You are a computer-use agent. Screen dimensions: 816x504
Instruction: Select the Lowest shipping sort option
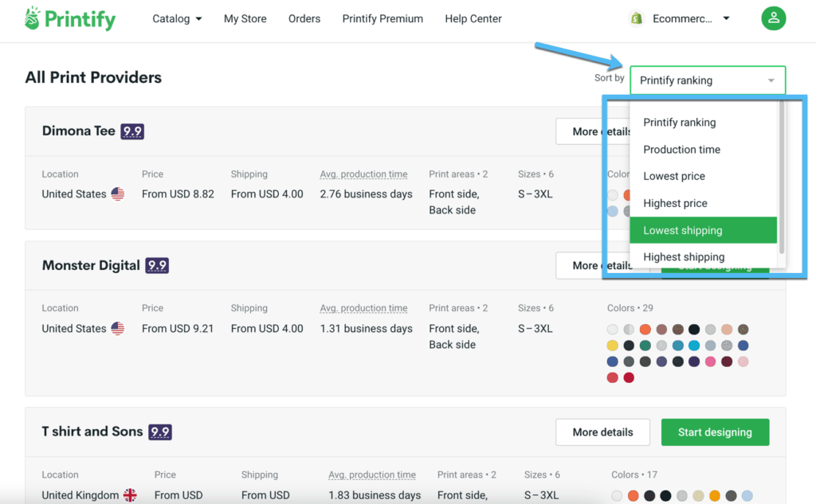703,230
